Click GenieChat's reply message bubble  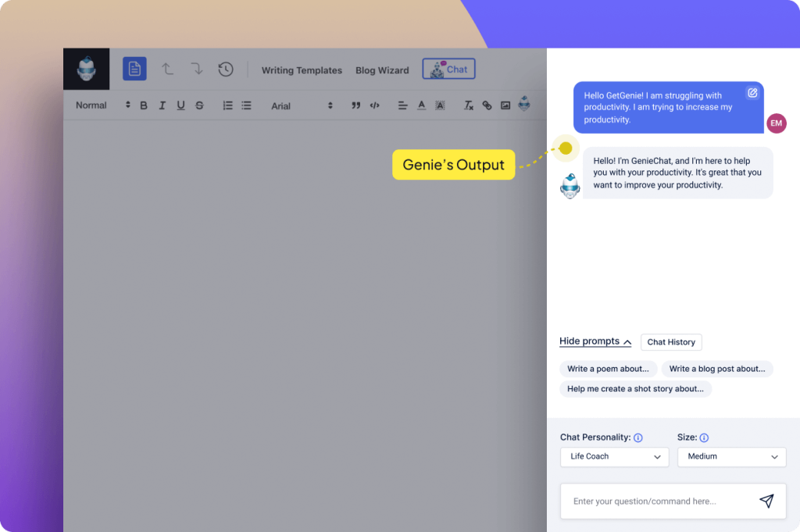click(677, 173)
